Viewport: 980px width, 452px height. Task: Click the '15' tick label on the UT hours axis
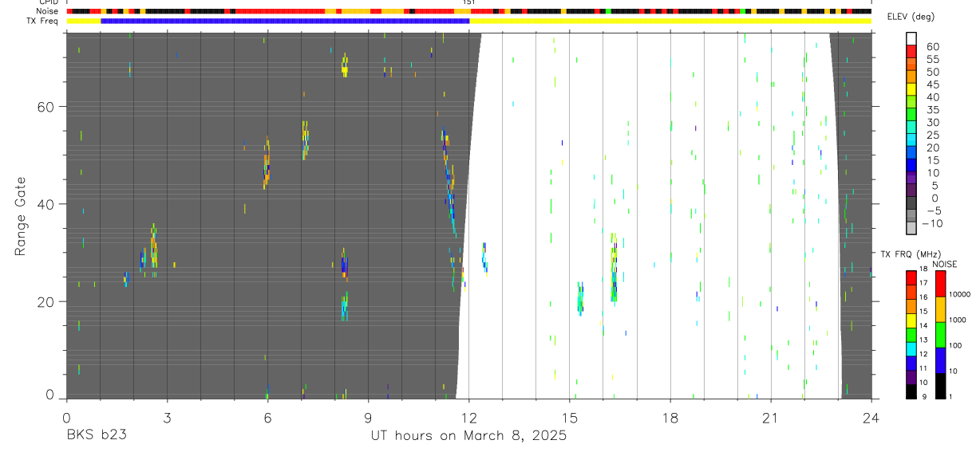[569, 418]
